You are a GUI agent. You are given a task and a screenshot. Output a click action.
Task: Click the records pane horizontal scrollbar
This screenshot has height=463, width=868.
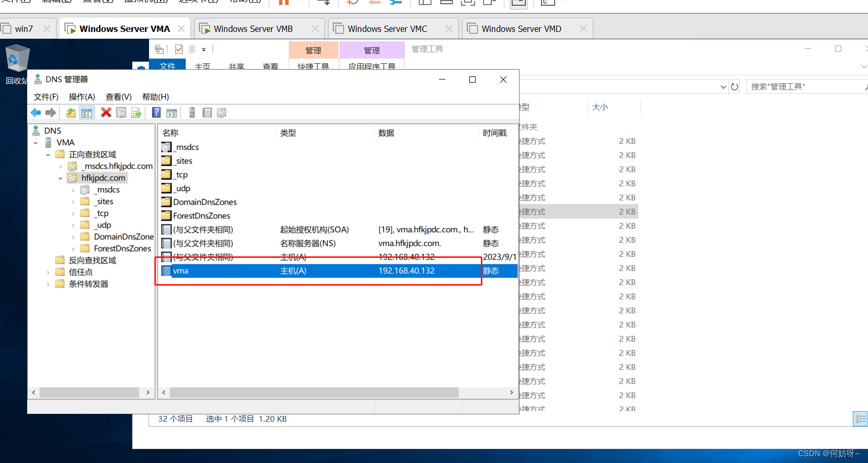tap(314, 392)
